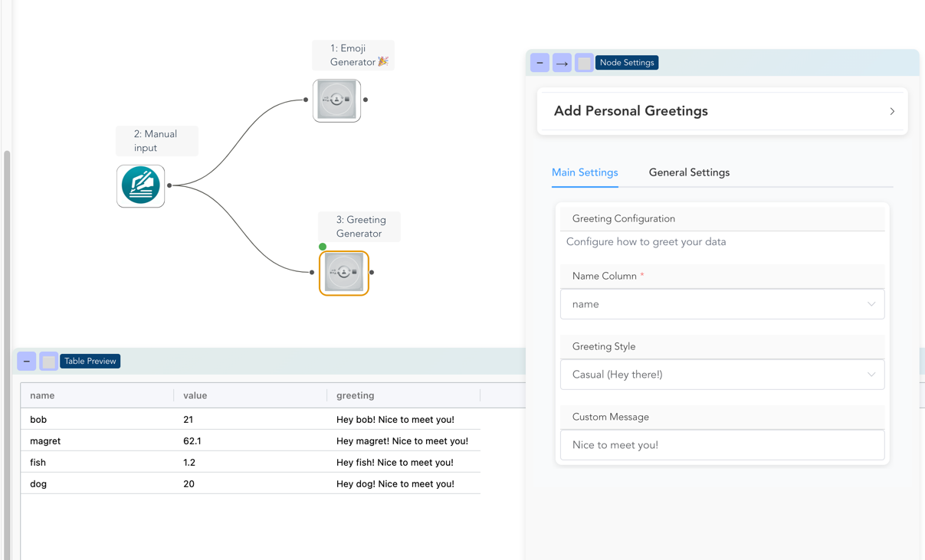This screenshot has height=560, width=925.
Task: Click the '3: Greeting Generator' node label
Action: tap(359, 227)
